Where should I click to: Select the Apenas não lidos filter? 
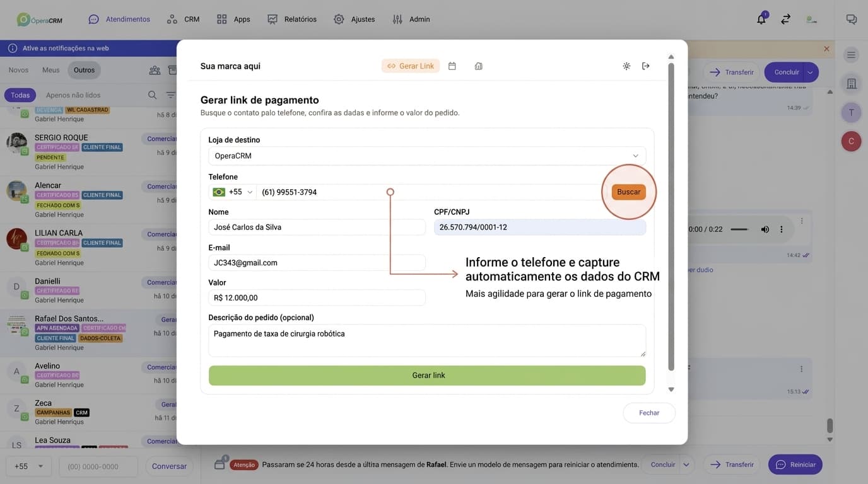coord(73,95)
